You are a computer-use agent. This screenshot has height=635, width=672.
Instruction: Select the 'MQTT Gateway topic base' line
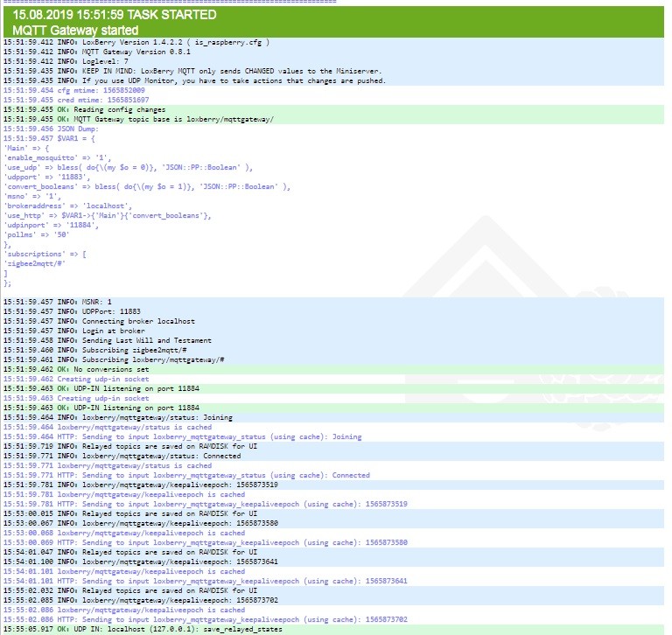coord(138,119)
